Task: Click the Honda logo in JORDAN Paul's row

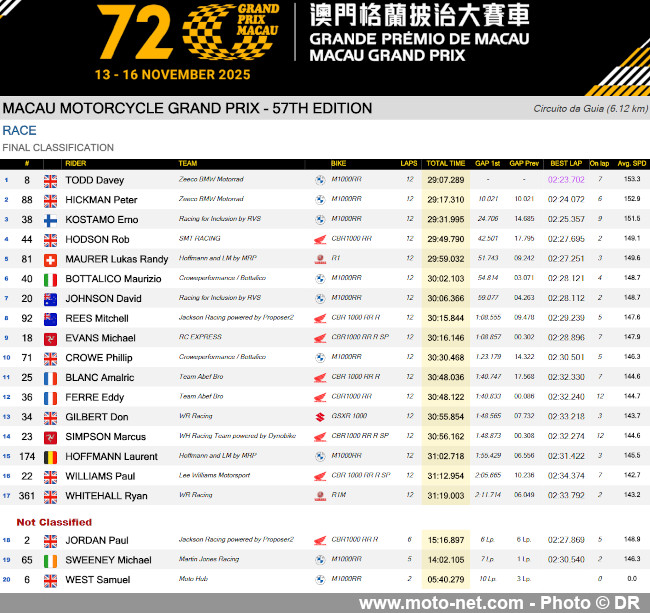Action: click(x=320, y=540)
